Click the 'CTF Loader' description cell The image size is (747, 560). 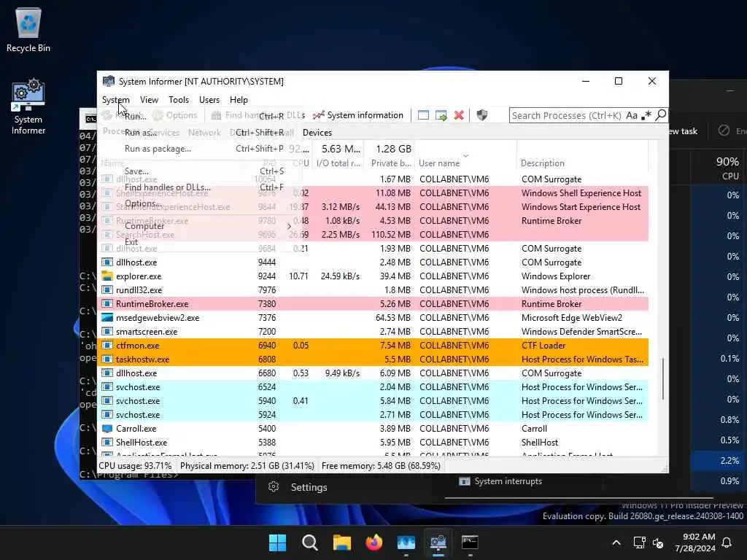[x=543, y=345]
